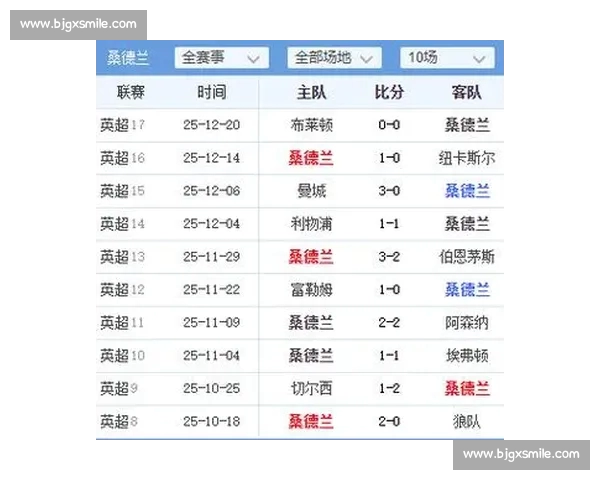The image size is (600, 480).
Task: Click the 客队 column header
Action: [x=466, y=92]
